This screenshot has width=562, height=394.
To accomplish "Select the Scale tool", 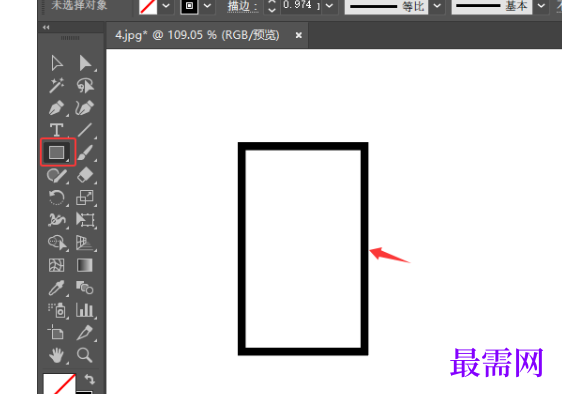I will (x=85, y=198).
